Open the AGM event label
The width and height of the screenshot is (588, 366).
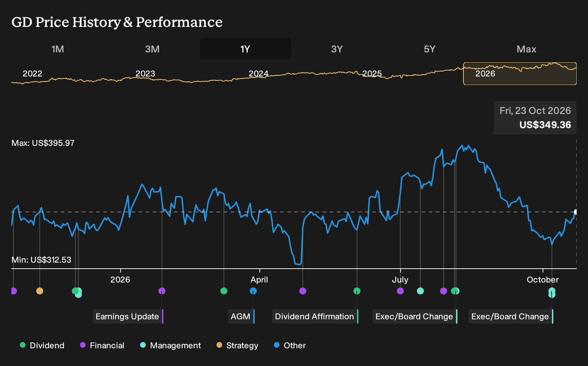point(241,316)
